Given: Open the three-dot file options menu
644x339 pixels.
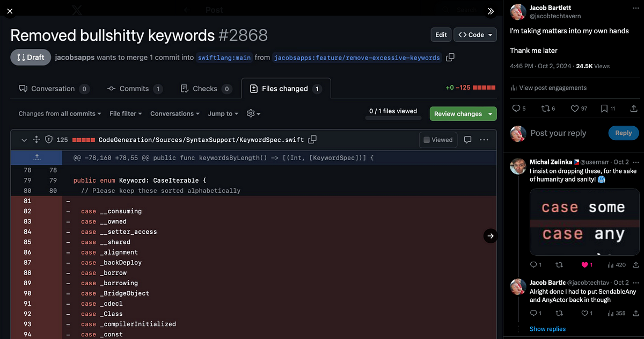Looking at the screenshot, I should click(x=484, y=140).
